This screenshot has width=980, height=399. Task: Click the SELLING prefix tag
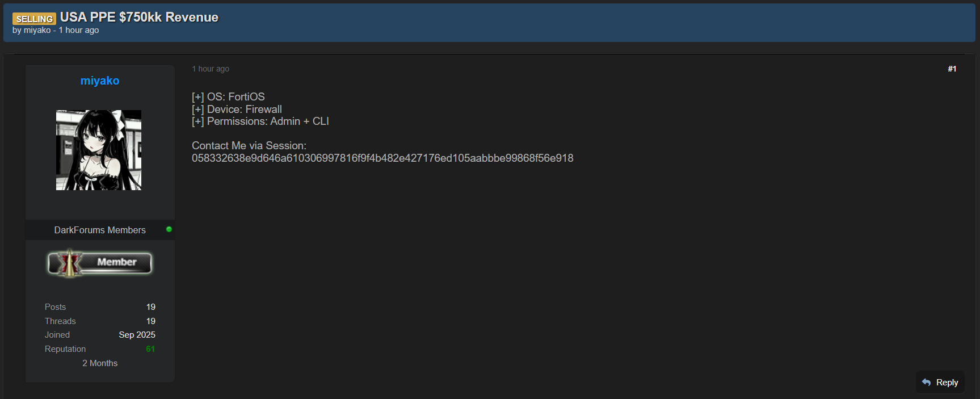click(x=34, y=19)
